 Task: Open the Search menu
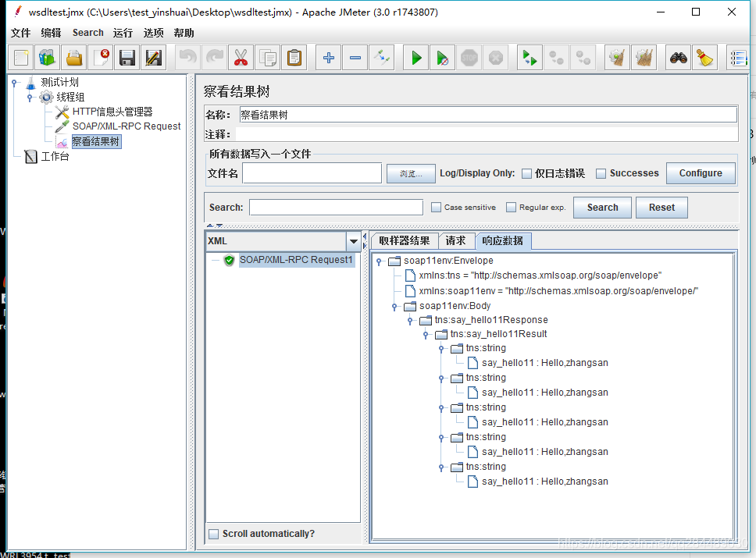(87, 33)
